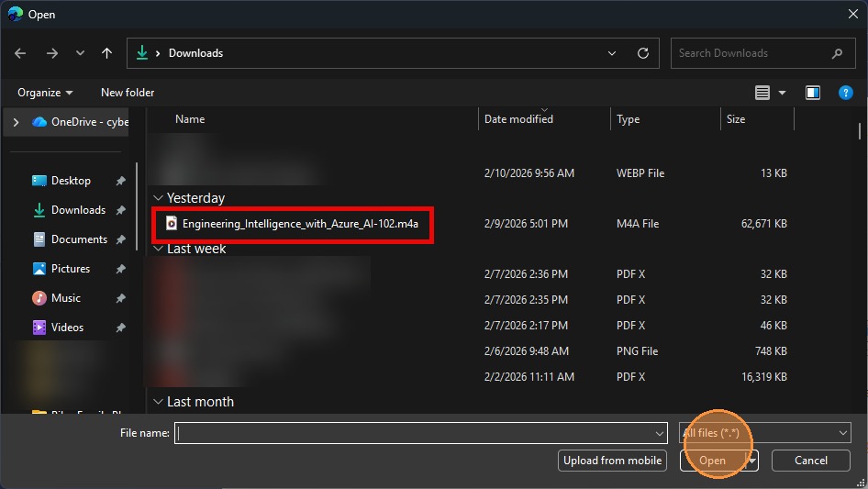Select the PDF row modified 2/7/2026 2:35 PM
868x489 pixels.
click(x=471, y=300)
